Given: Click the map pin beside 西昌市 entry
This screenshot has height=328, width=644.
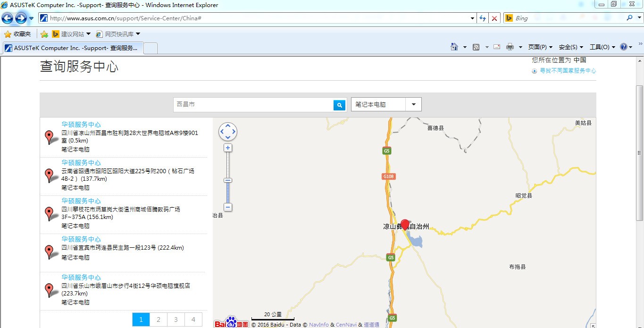Looking at the screenshot, I should (49, 137).
